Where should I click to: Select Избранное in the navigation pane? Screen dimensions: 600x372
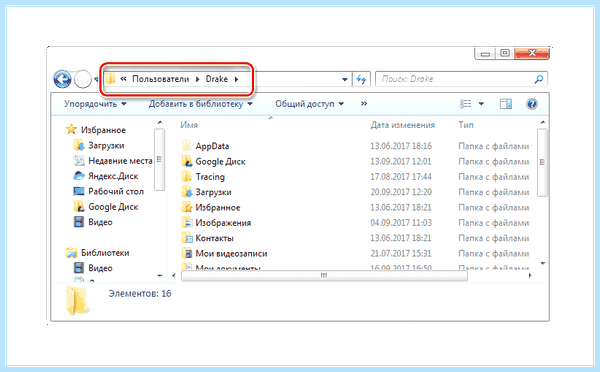tap(103, 130)
